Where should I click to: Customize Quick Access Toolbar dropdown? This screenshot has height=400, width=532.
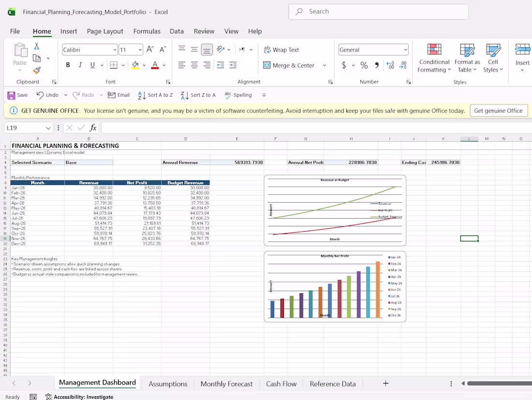coord(264,95)
